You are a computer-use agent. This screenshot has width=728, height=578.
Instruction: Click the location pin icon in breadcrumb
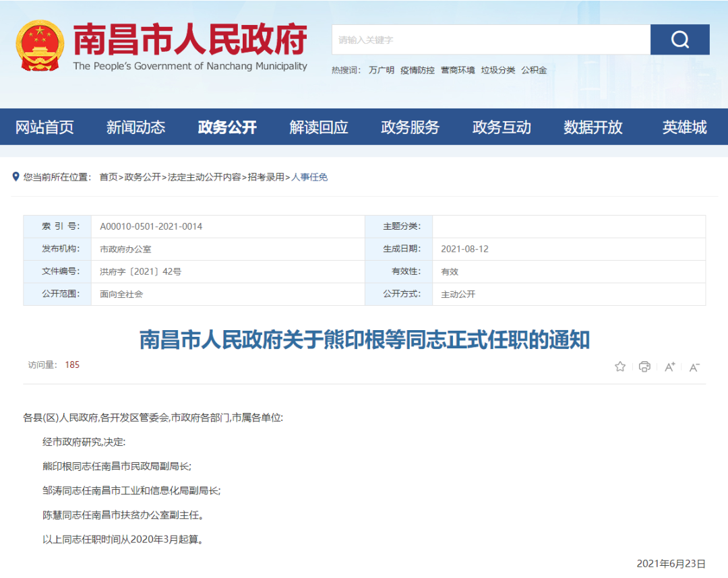point(16,176)
